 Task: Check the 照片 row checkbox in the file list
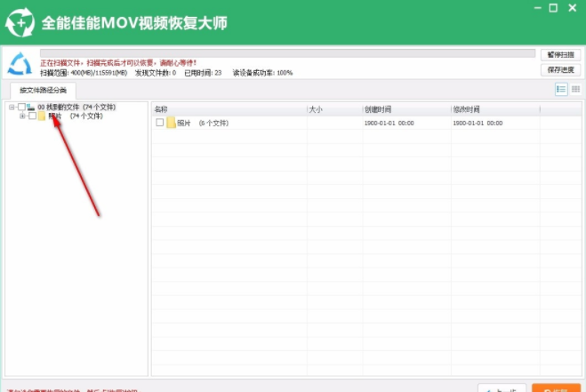160,123
